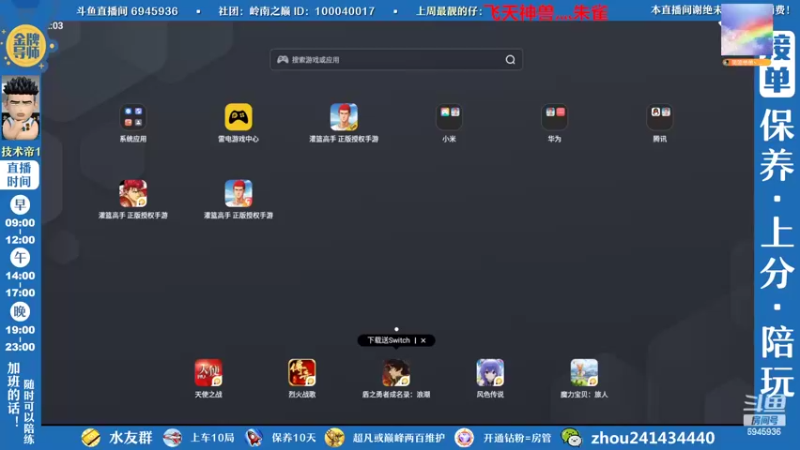
Task: Dismiss the 下载送Switch tooltip with X
Action: pos(423,340)
